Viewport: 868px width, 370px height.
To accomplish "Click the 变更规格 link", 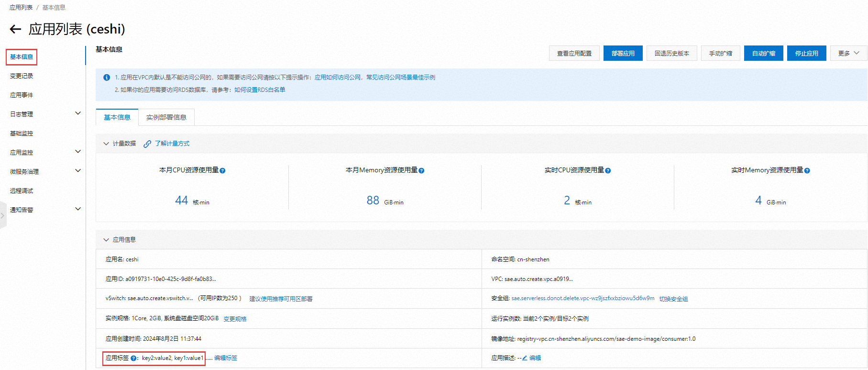I will click(x=235, y=319).
